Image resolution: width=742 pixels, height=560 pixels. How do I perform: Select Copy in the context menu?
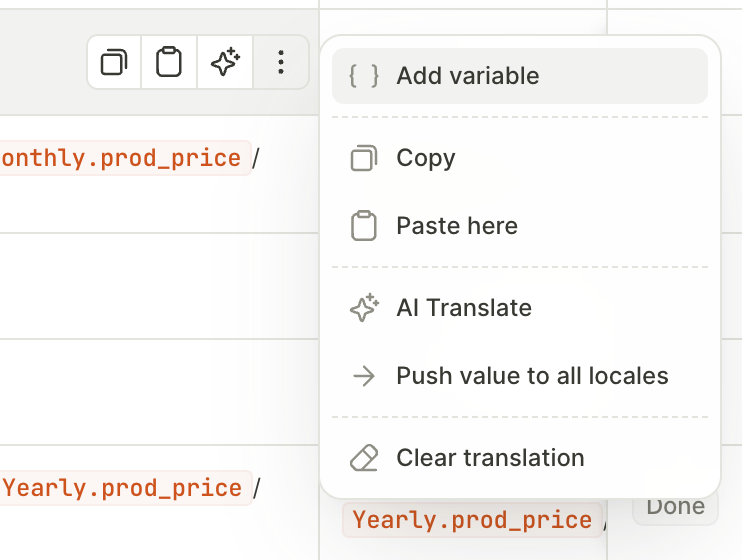point(520,158)
